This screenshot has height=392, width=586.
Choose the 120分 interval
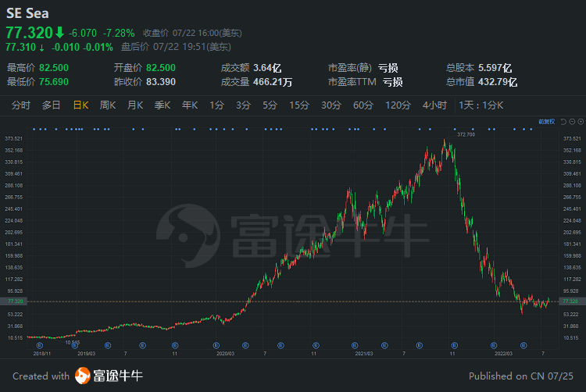398,105
